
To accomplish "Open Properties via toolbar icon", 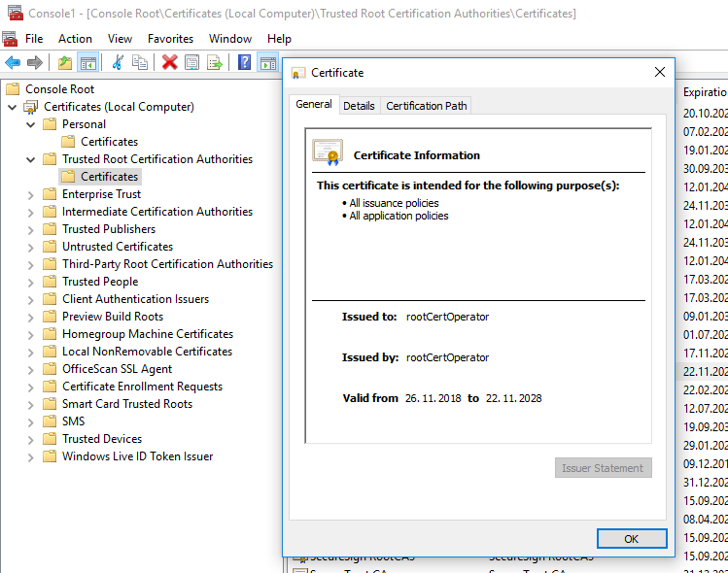I will [x=191, y=62].
